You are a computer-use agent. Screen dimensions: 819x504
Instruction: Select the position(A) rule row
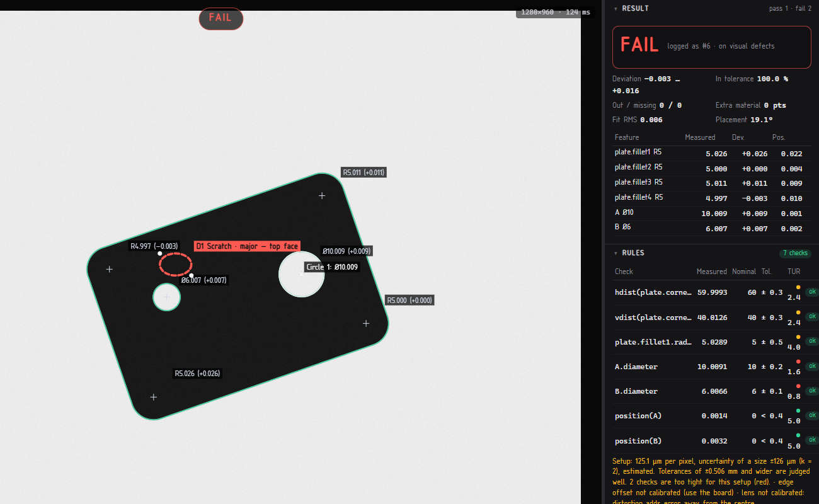point(716,416)
